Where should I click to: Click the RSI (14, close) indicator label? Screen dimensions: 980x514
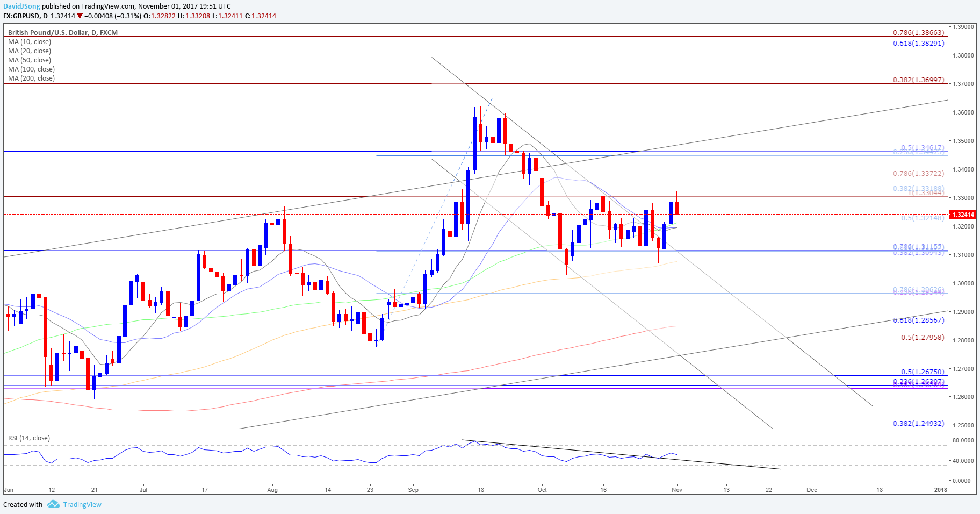coord(29,438)
